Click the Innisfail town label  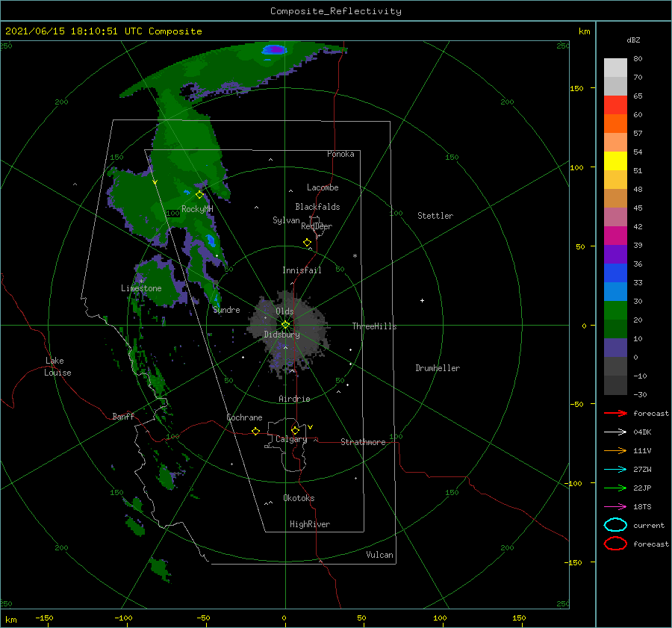coord(302,270)
